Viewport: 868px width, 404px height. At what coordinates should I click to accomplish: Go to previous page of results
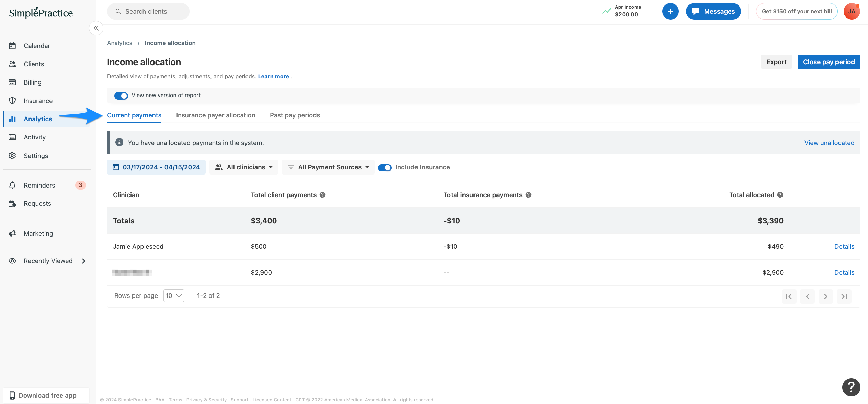click(x=808, y=296)
